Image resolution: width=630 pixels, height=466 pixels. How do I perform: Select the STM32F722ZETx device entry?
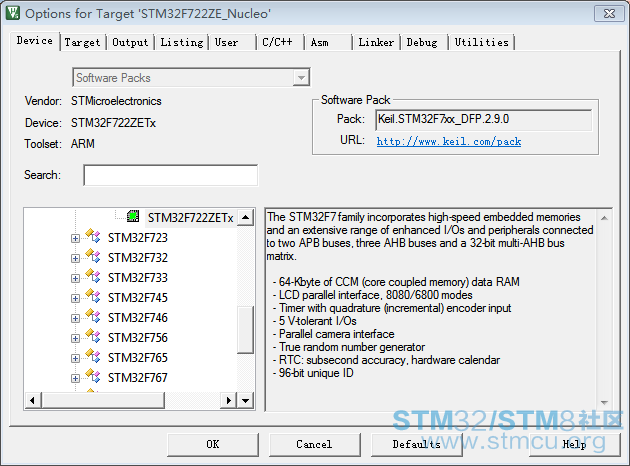pyautogui.click(x=190, y=218)
